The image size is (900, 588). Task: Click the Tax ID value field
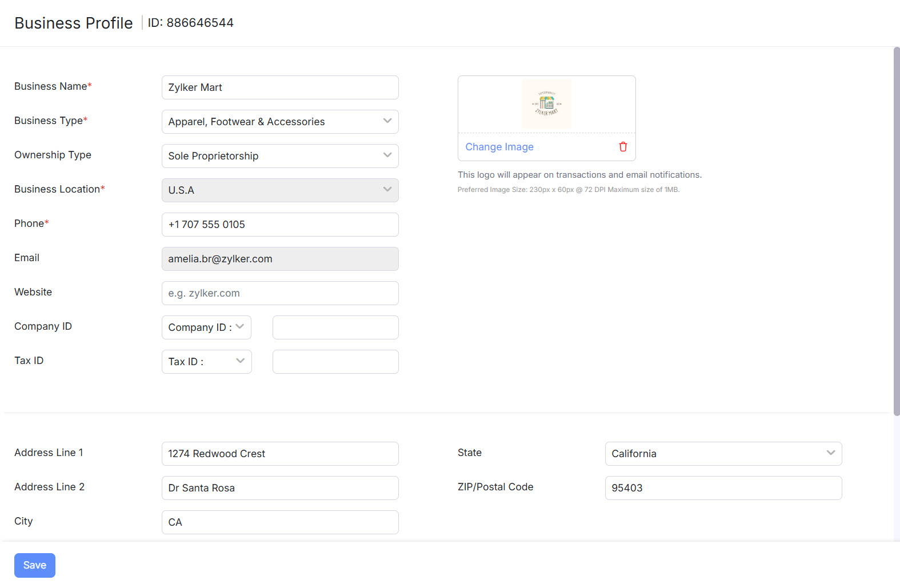(x=335, y=362)
